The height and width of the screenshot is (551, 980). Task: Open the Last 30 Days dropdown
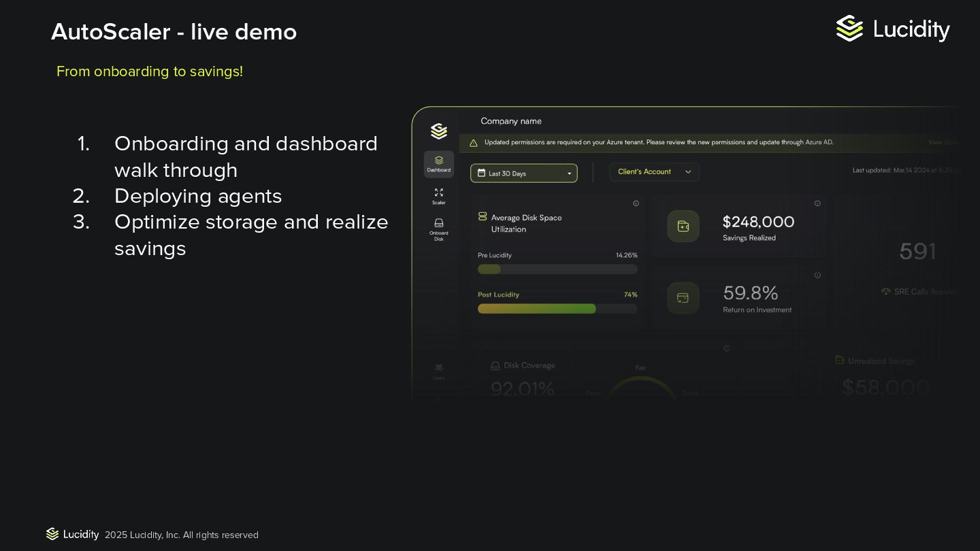524,173
